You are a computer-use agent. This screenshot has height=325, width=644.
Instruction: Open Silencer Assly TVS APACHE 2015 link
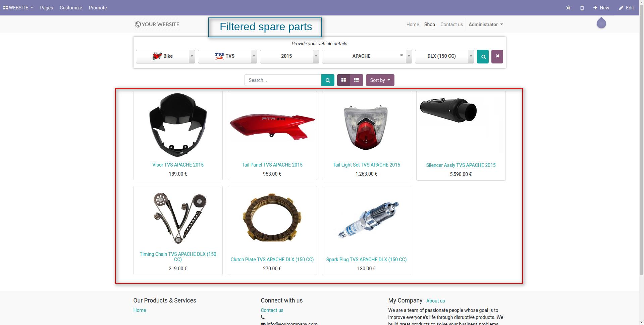pyautogui.click(x=461, y=165)
